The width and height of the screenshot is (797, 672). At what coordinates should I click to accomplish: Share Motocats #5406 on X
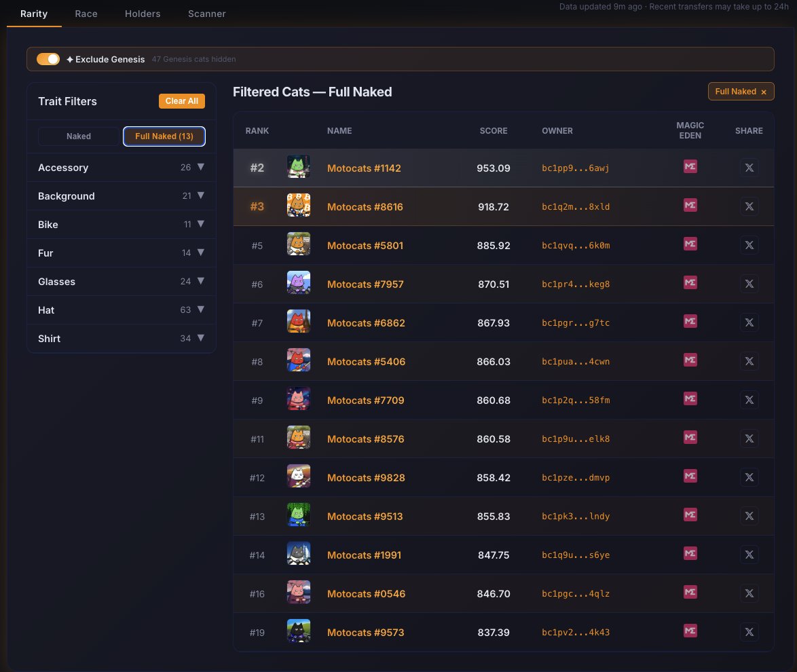click(x=749, y=361)
